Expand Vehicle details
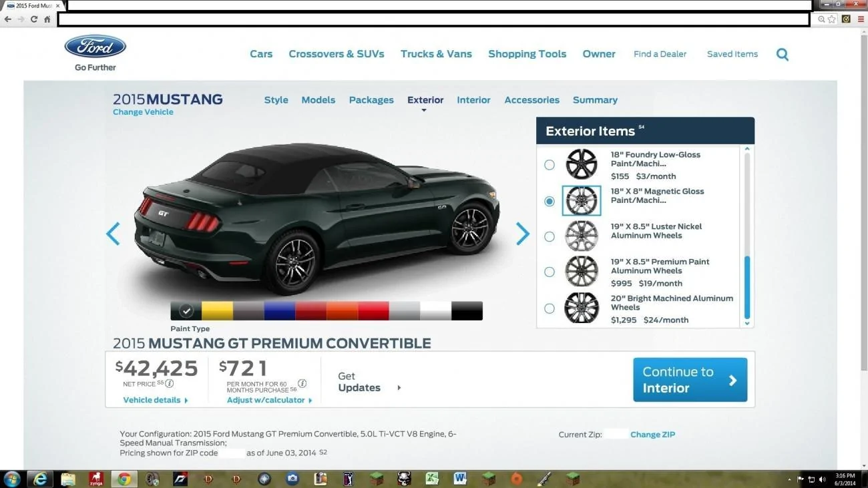This screenshot has width=868, height=488. point(156,400)
